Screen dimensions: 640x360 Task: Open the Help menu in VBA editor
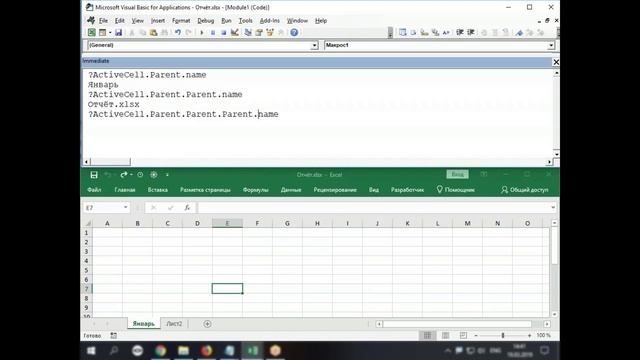(321, 20)
